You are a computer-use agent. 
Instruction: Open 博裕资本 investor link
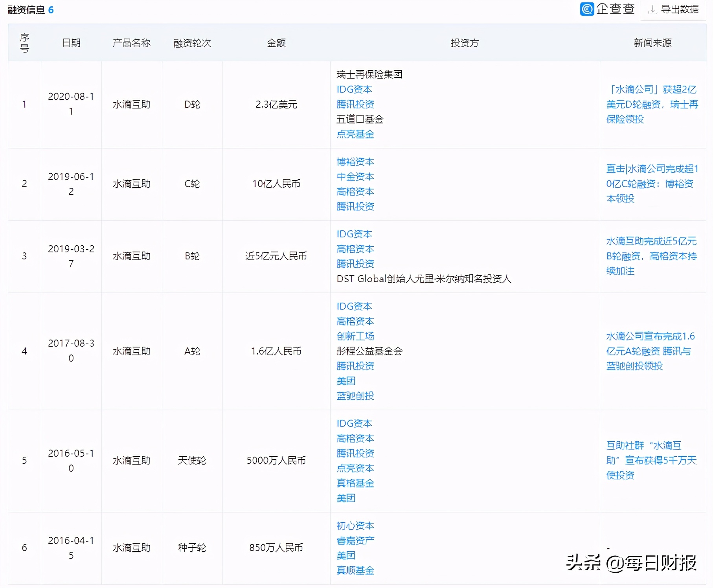coord(355,162)
